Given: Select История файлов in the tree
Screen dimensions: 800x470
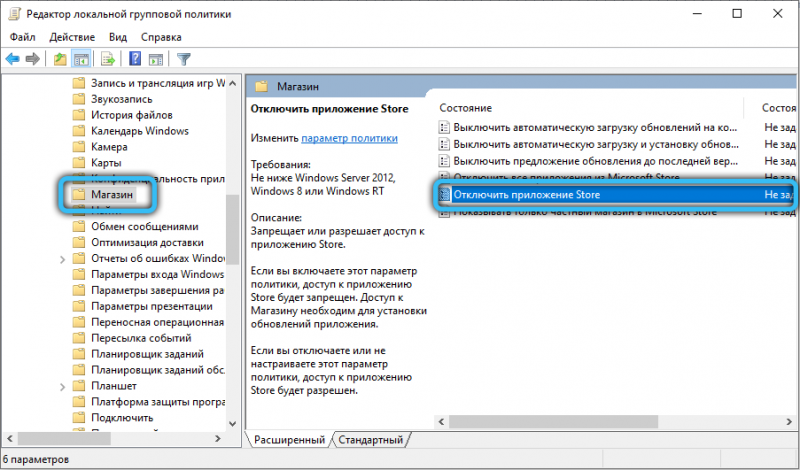Looking at the screenshot, I should (x=132, y=115).
